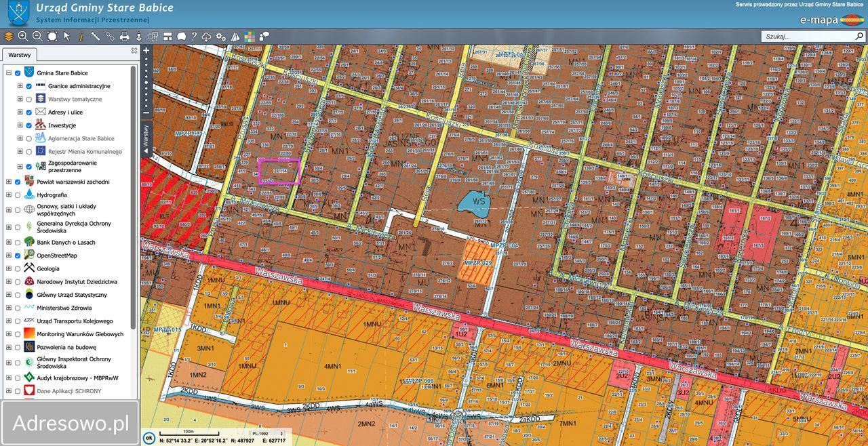This screenshot has height=446, width=868.
Task: Close the Warstwy panel with the X icon
Action: (x=134, y=51)
